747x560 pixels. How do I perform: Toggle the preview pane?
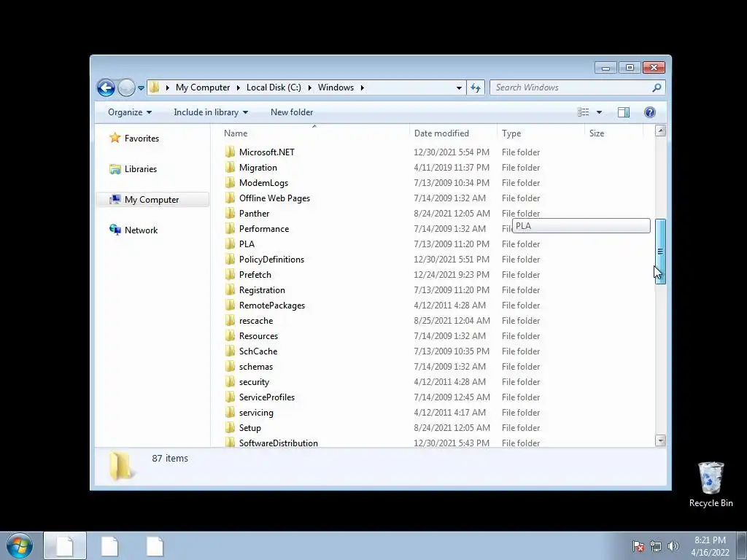(623, 112)
